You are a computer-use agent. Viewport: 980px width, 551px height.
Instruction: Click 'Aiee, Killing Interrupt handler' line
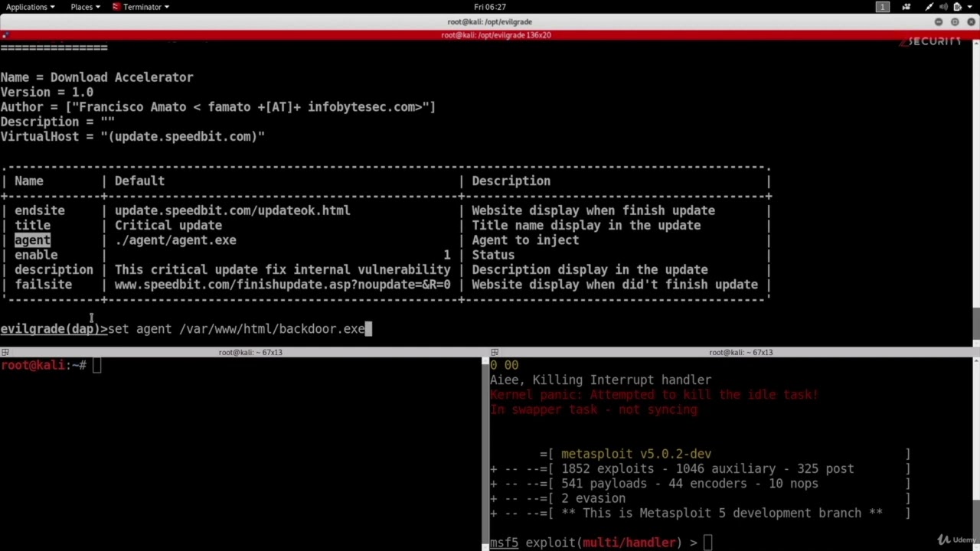click(601, 380)
